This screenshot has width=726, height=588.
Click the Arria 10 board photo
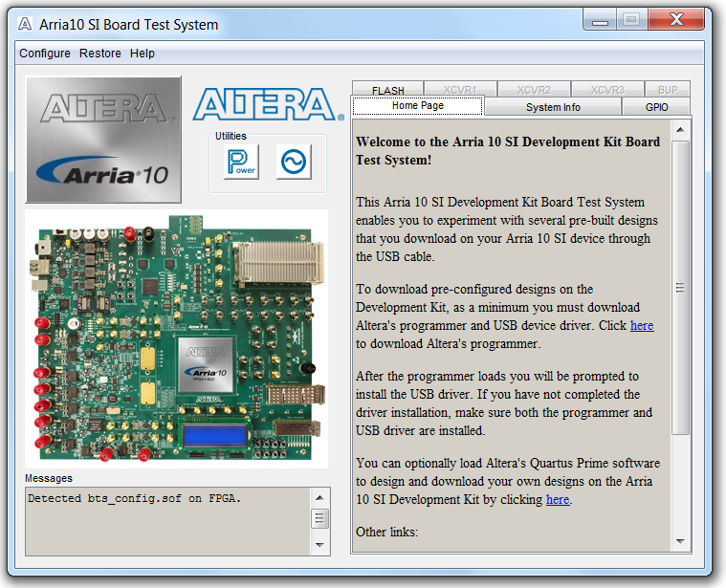[x=176, y=338]
